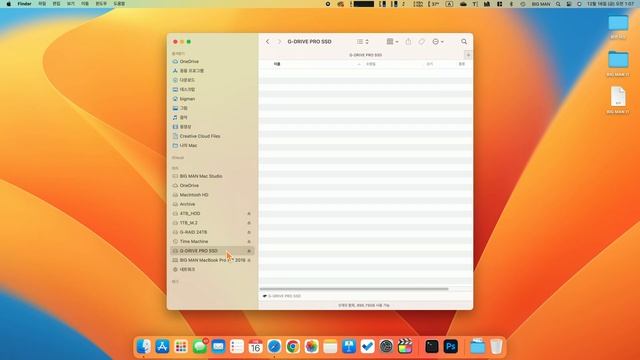Open Final Cut Pro from the Dock
The height and width of the screenshot is (360, 640).
tap(405, 347)
